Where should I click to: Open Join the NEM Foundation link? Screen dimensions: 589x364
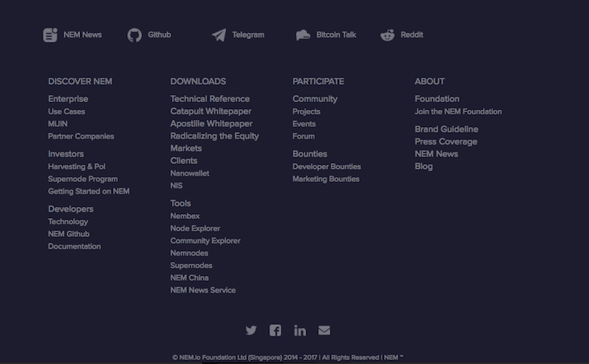pyautogui.click(x=458, y=111)
